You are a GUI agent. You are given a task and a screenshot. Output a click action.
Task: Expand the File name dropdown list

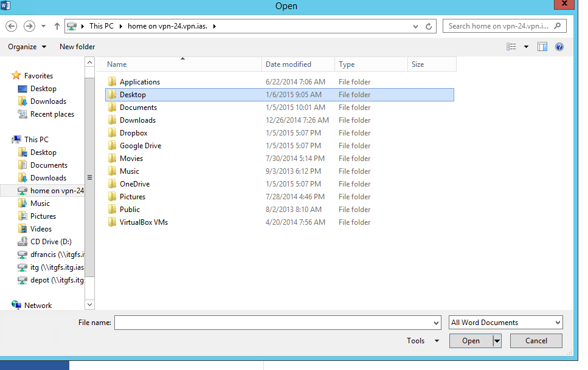point(436,323)
